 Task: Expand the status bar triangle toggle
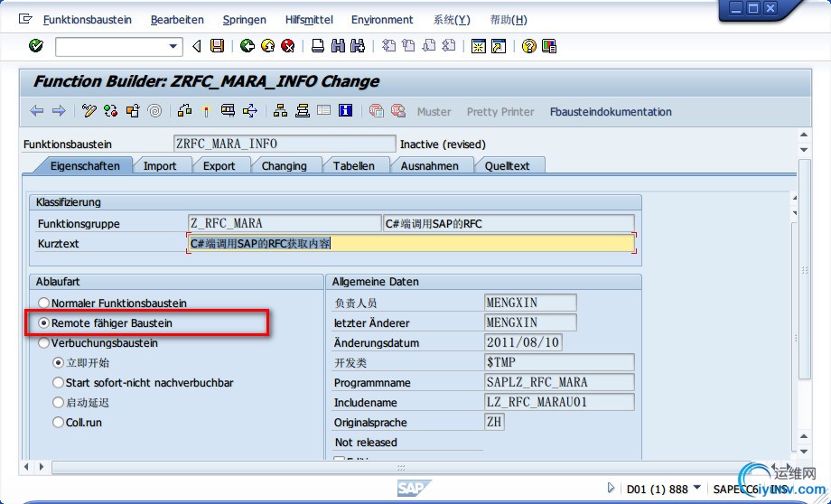tap(612, 488)
